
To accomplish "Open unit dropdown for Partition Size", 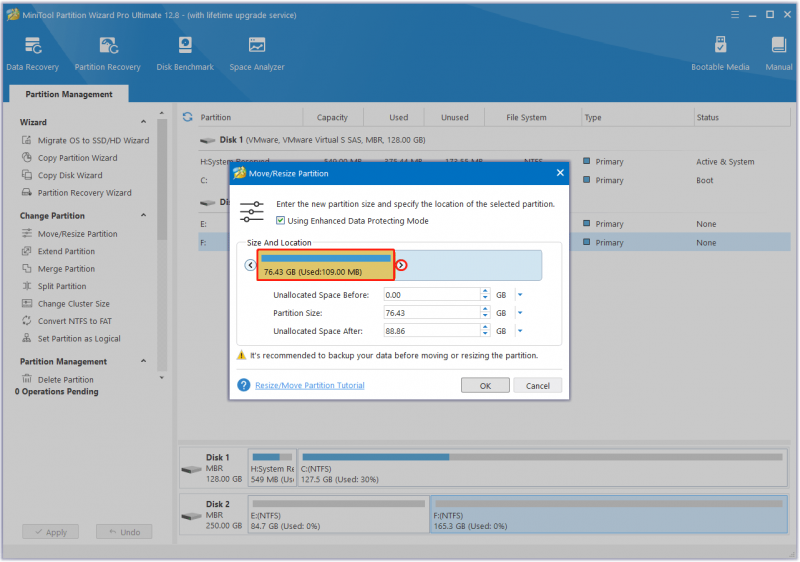I will tap(520, 313).
